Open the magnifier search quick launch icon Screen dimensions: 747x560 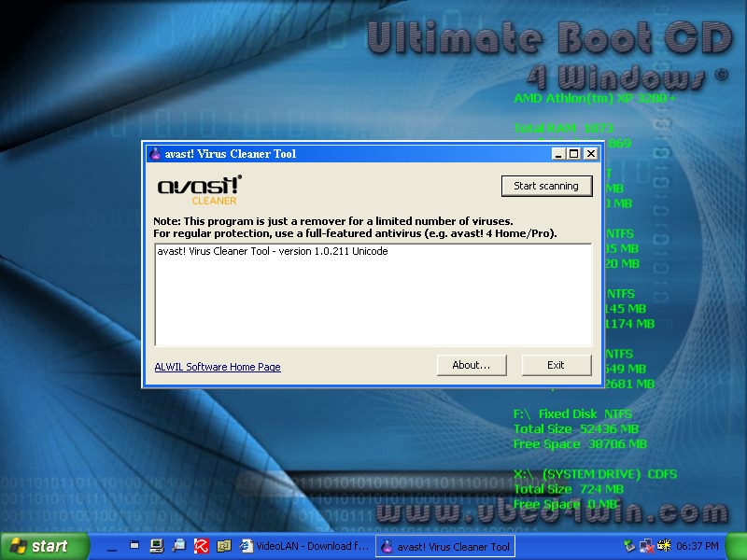pyautogui.click(x=178, y=546)
